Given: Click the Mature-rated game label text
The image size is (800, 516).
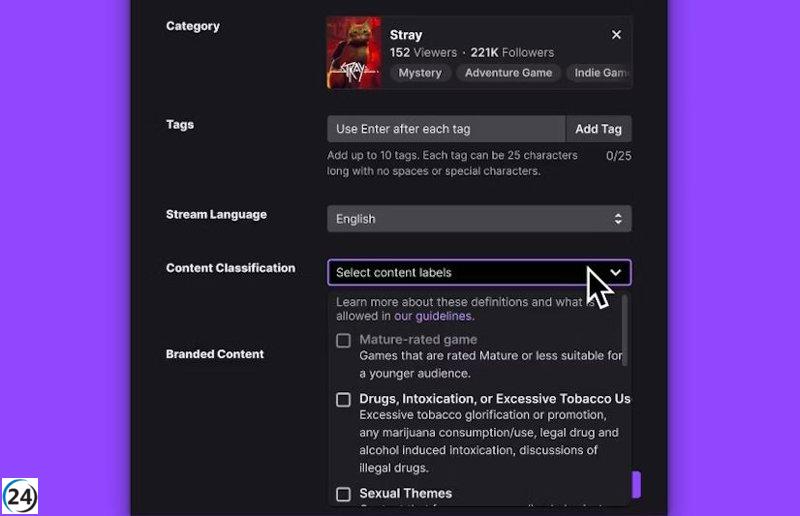Looking at the screenshot, I should point(418,340).
